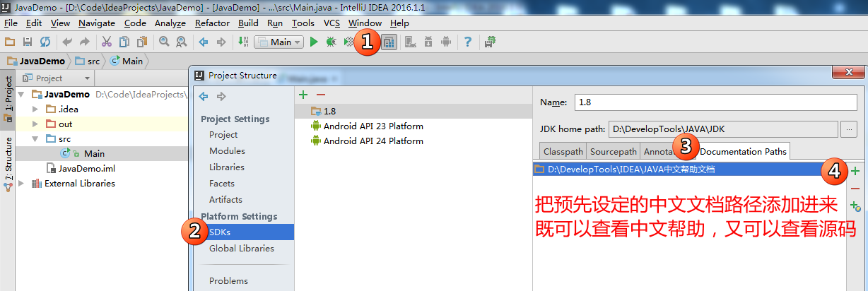Click the Open file toolbar icon

pyautogui.click(x=10, y=42)
